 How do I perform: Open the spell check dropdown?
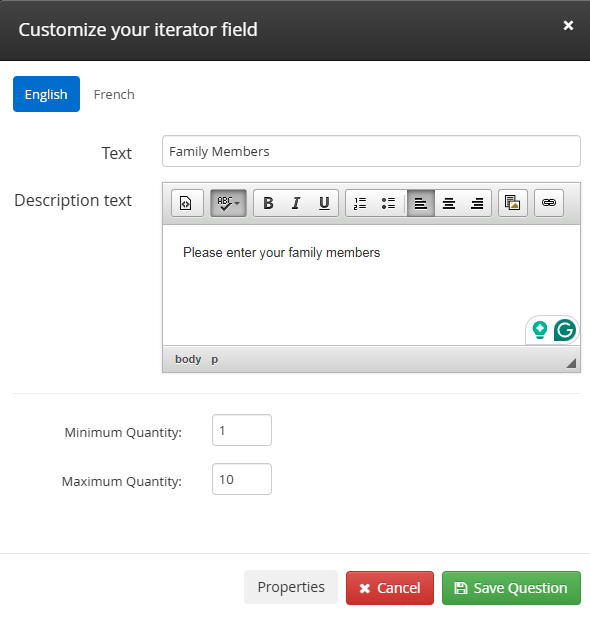coord(228,203)
